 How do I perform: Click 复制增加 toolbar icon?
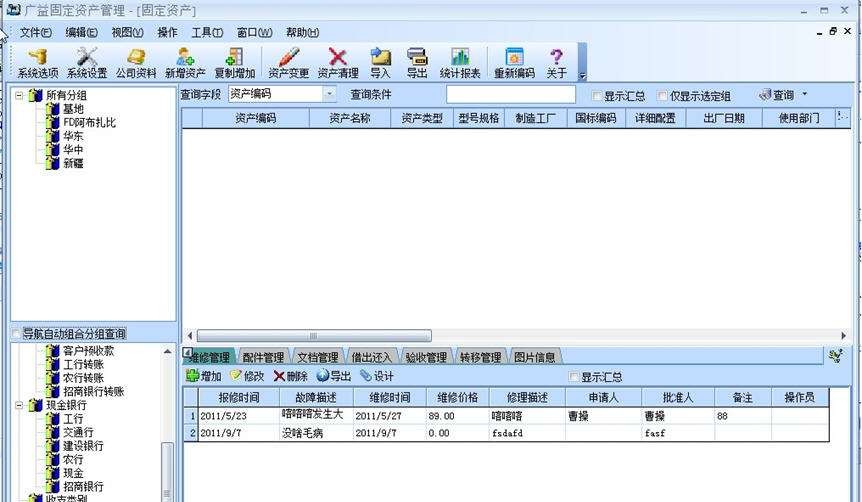[x=235, y=63]
